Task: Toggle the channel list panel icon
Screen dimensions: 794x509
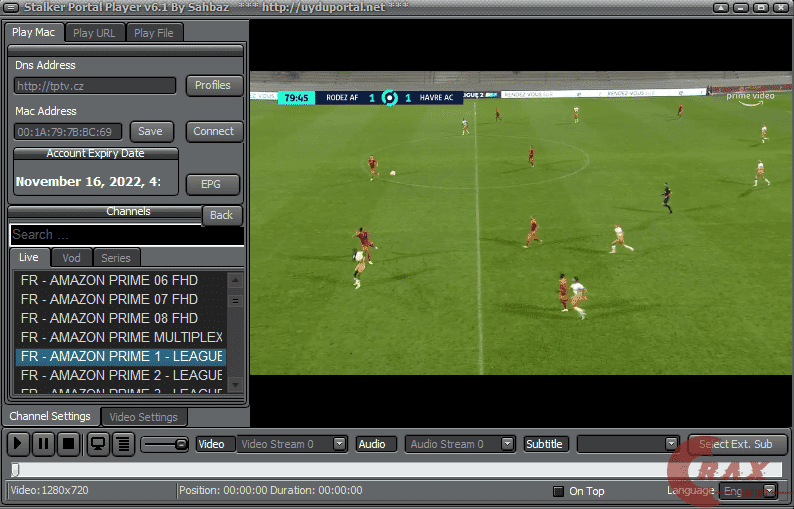Action: [123, 444]
